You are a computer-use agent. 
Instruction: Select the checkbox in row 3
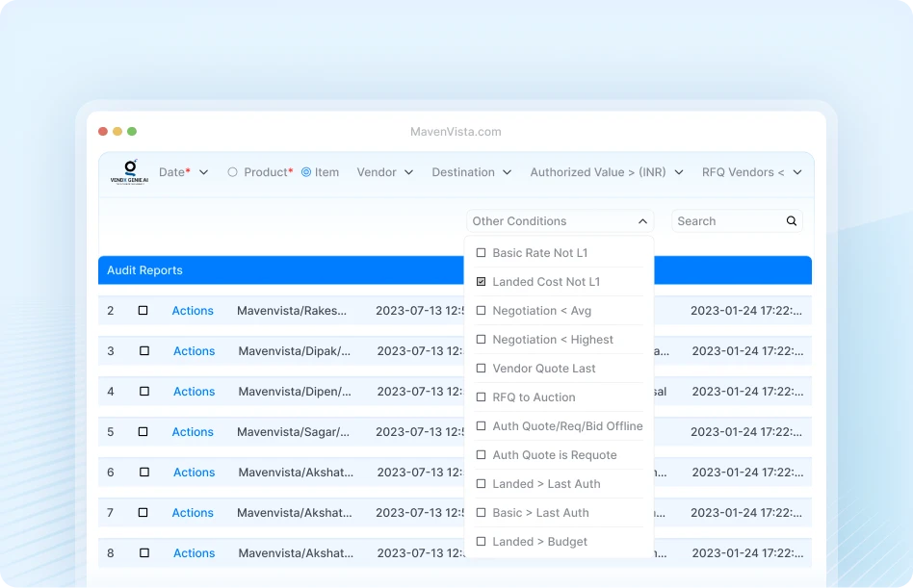click(x=144, y=350)
